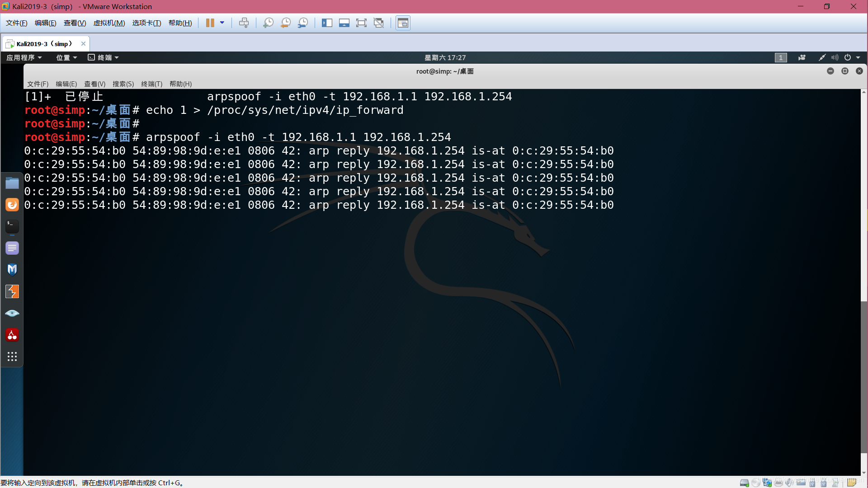Open VMware 帮助(H) menu
This screenshot has width=868, height=488.
coord(180,23)
